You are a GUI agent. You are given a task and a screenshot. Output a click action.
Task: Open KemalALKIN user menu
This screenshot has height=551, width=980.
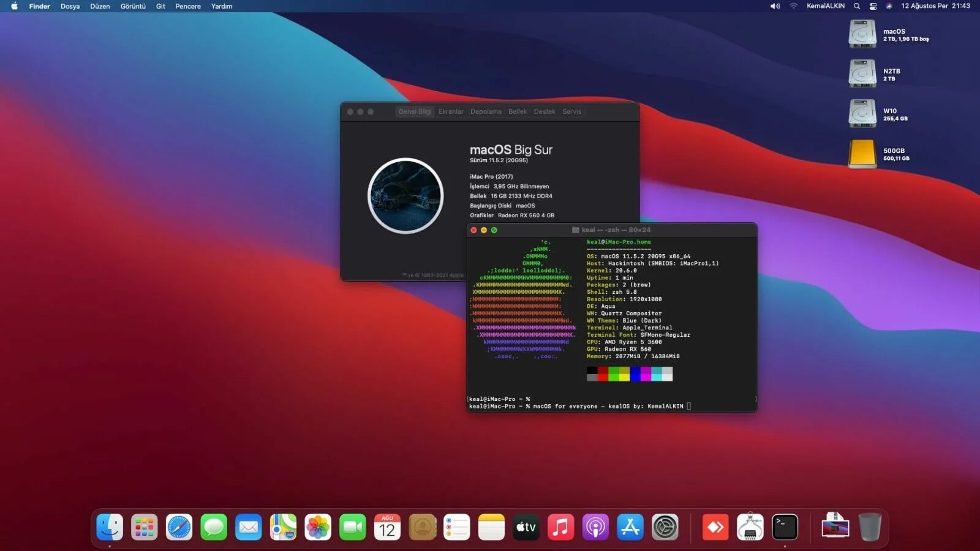(x=826, y=6)
